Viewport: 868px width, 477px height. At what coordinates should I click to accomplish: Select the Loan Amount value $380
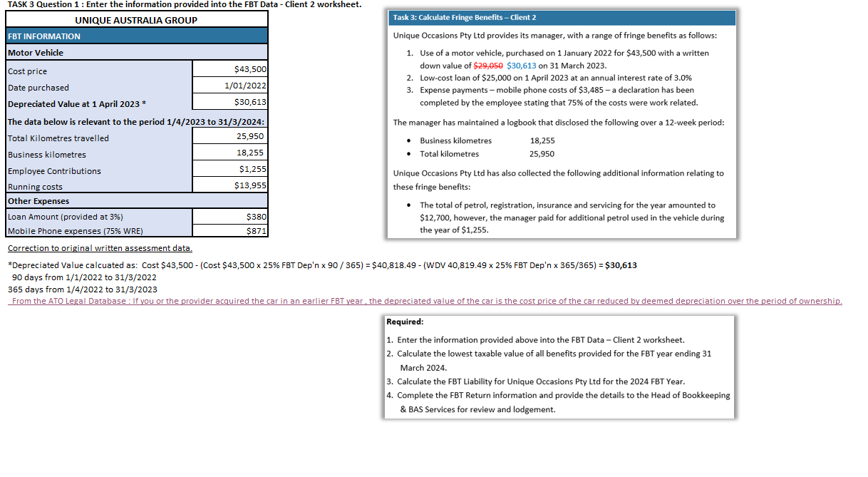[230, 216]
